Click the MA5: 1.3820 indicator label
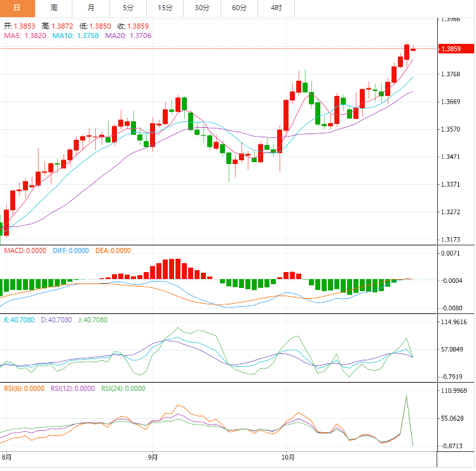The image size is (476, 471). coord(25,36)
